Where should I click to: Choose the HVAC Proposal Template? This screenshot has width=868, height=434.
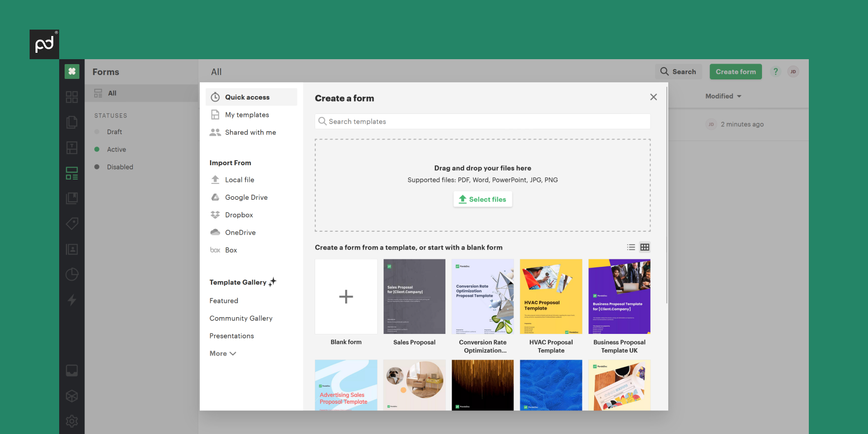(551, 296)
